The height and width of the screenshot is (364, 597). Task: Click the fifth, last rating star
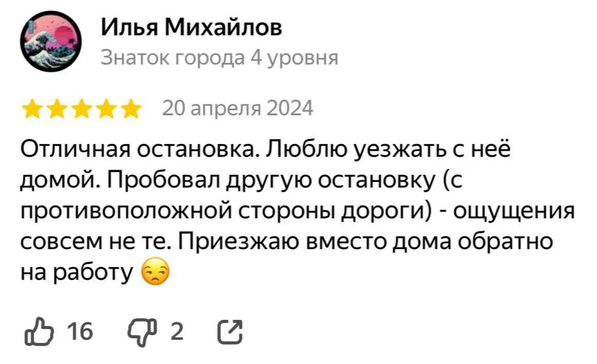pyautogui.click(x=130, y=109)
